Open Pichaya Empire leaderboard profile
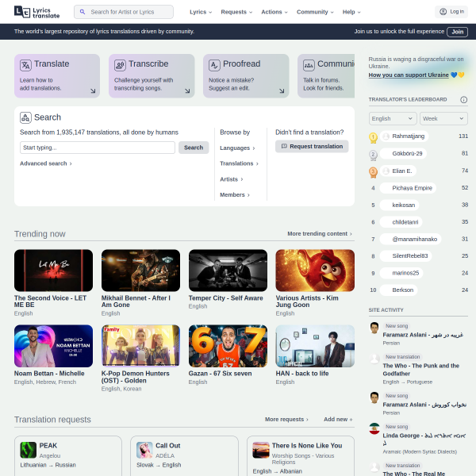Image resolution: width=476 pixels, height=476 pixels. click(x=408, y=188)
